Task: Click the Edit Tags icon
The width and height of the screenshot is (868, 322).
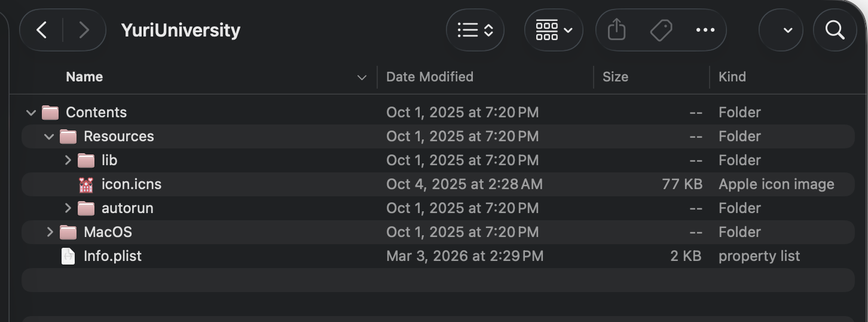Action: click(x=661, y=30)
